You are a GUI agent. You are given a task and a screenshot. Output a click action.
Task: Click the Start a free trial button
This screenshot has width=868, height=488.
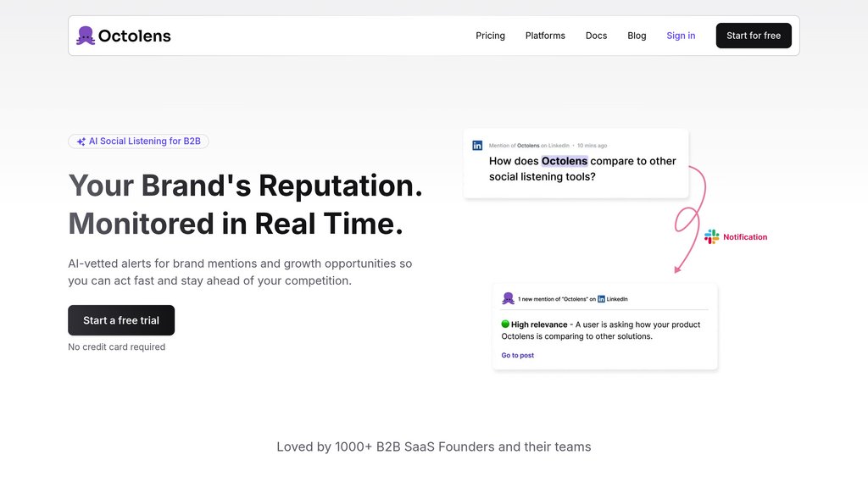click(x=121, y=320)
